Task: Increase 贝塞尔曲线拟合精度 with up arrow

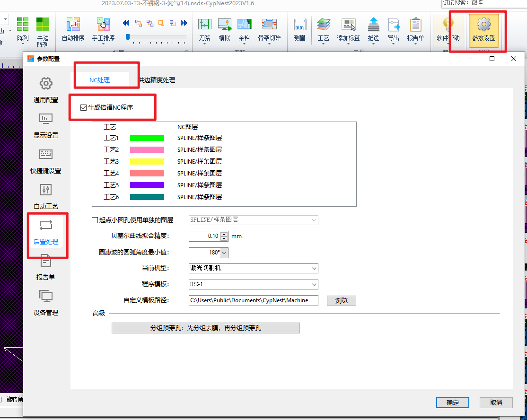Action: 224,234
